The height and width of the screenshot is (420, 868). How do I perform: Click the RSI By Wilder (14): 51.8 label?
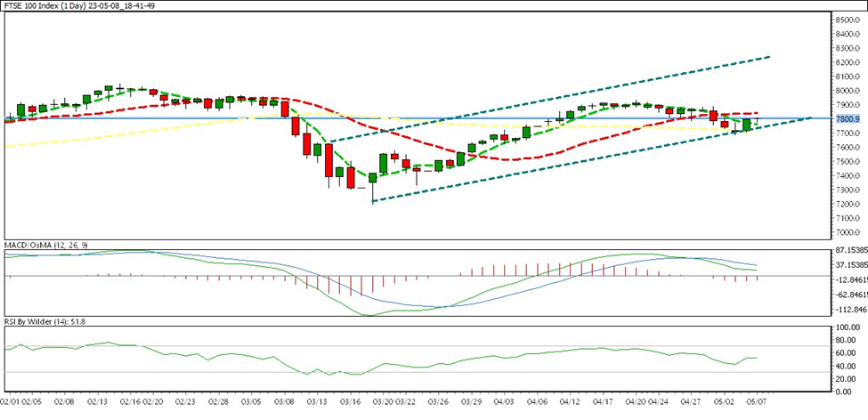[x=45, y=321]
